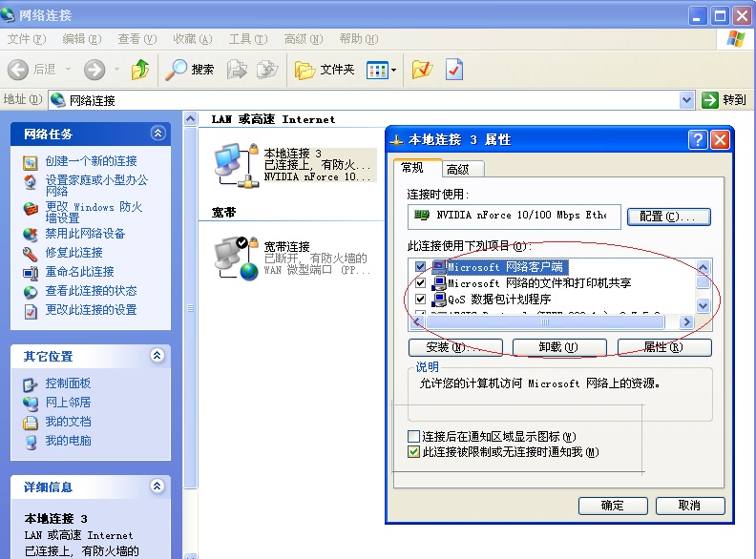The width and height of the screenshot is (756, 559).
Task: Enable 连接后在通知区域显示图标 checkbox
Action: tap(413, 437)
